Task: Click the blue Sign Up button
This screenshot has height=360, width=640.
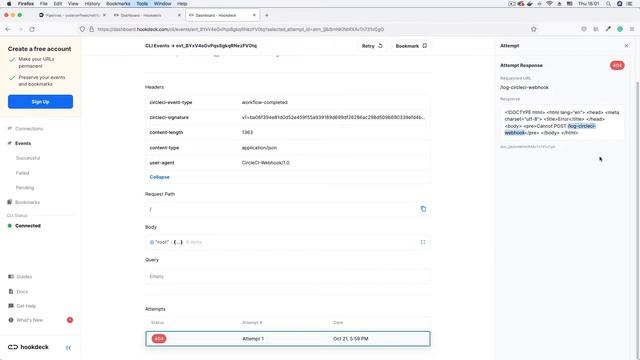Action: point(40,102)
